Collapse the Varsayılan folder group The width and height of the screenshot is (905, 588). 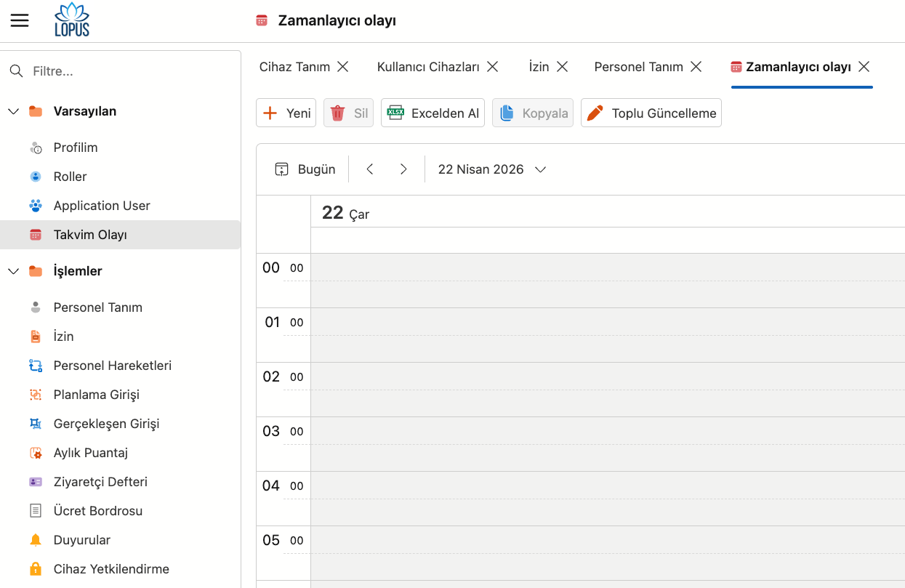[x=13, y=111]
